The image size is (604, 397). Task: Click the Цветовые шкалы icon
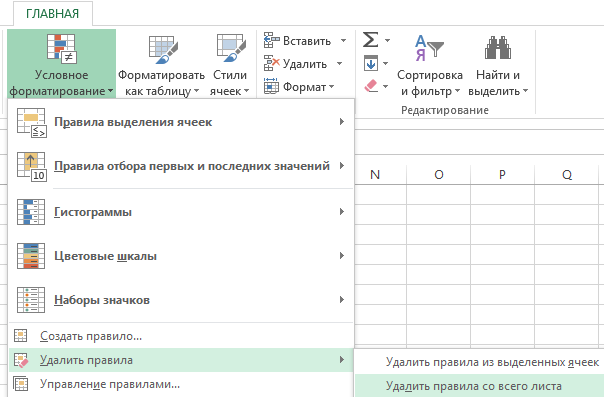point(31,256)
